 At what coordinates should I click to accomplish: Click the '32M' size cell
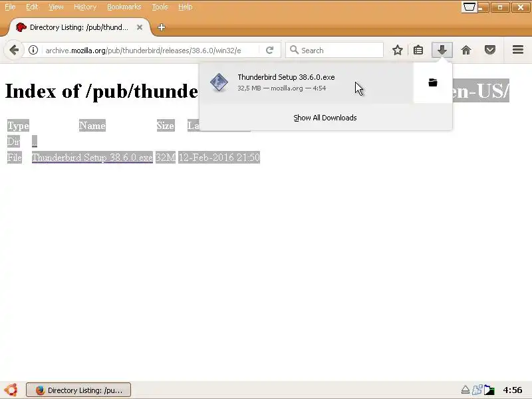[x=166, y=158]
